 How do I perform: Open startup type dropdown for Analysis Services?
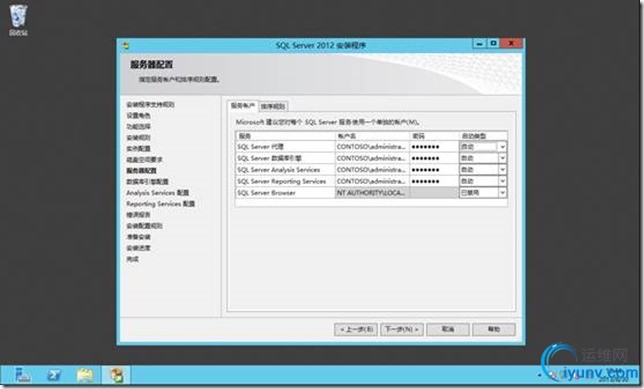[x=502, y=170]
